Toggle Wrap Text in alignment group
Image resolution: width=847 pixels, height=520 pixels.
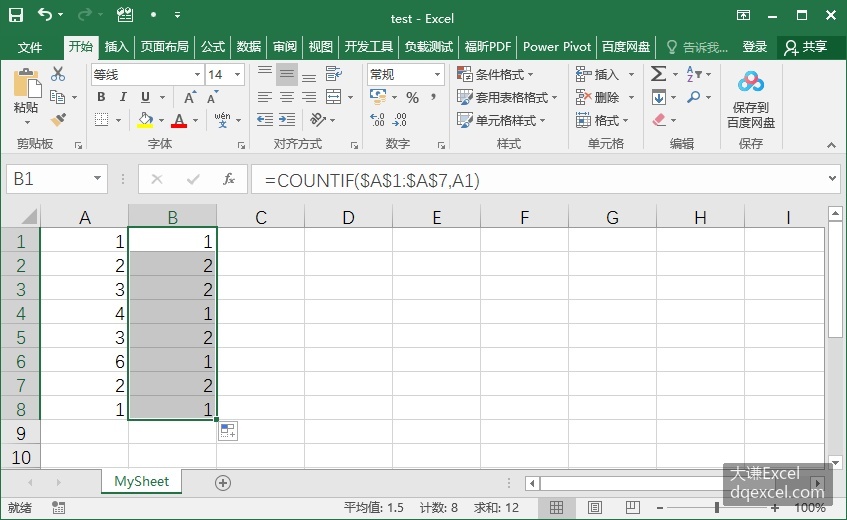coord(334,73)
